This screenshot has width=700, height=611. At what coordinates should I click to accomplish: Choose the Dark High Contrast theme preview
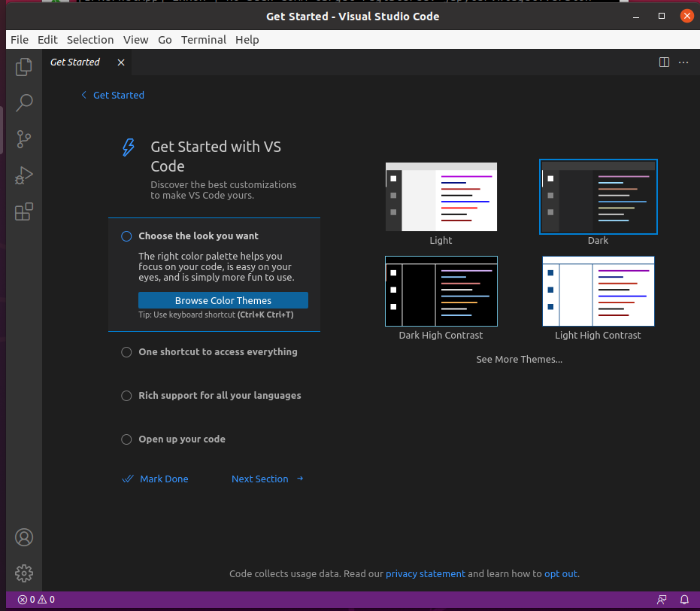[441, 291]
